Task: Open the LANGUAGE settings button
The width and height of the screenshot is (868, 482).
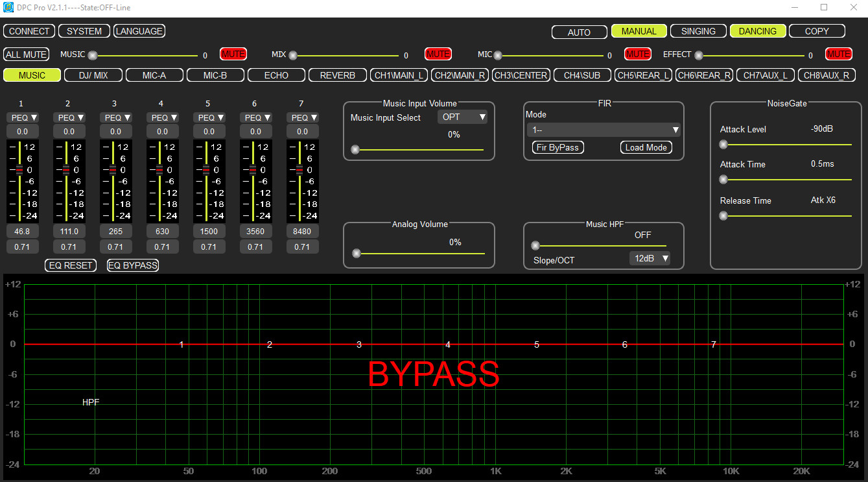Action: click(x=139, y=31)
